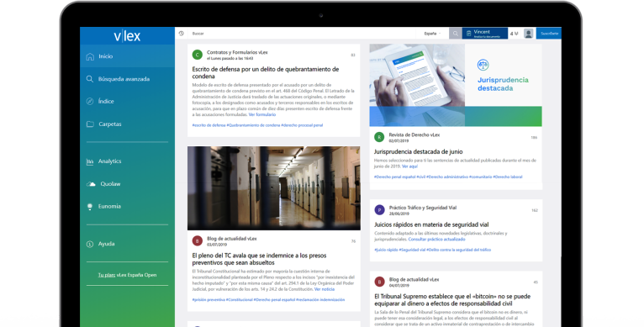Open the Carpetas folder icon
This screenshot has width=644, height=327.
coord(90,124)
